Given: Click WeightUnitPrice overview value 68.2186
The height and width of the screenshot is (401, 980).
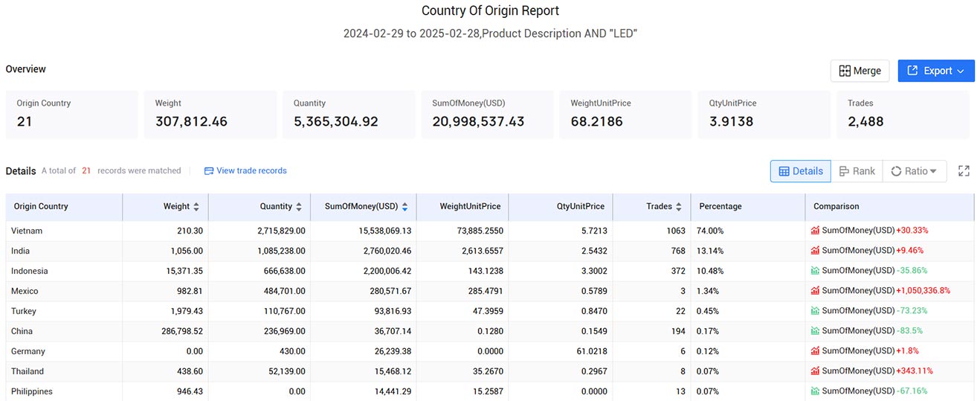Looking at the screenshot, I should coord(597,121).
